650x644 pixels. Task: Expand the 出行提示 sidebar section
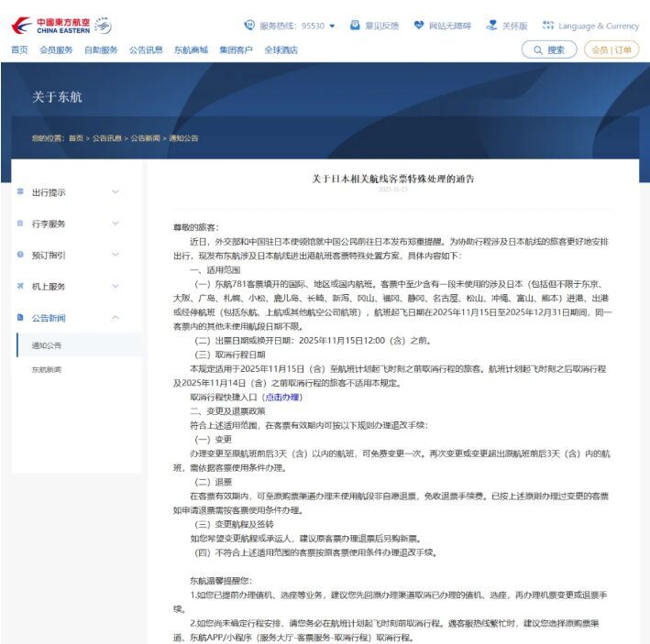(115, 192)
